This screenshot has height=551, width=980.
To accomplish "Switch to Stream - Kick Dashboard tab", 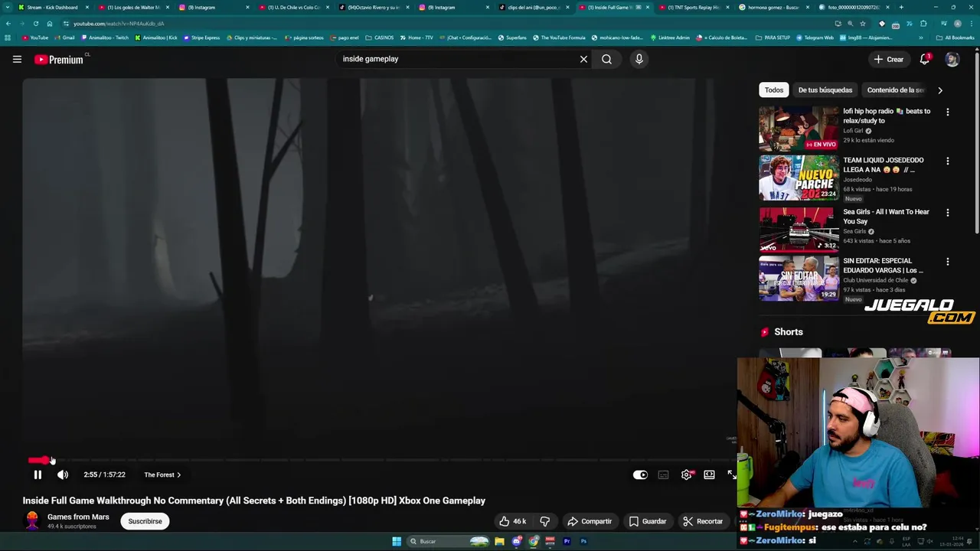I will [x=52, y=7].
